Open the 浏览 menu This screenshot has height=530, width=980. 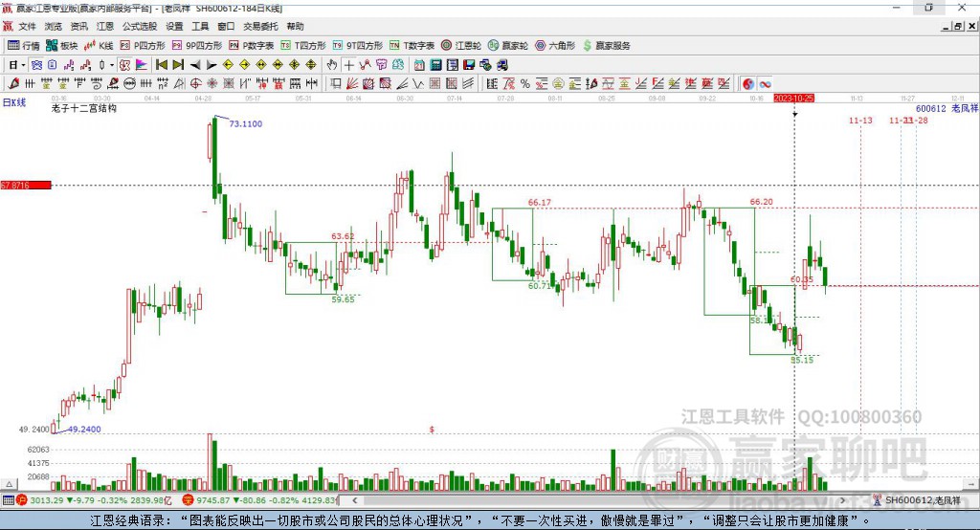54,26
